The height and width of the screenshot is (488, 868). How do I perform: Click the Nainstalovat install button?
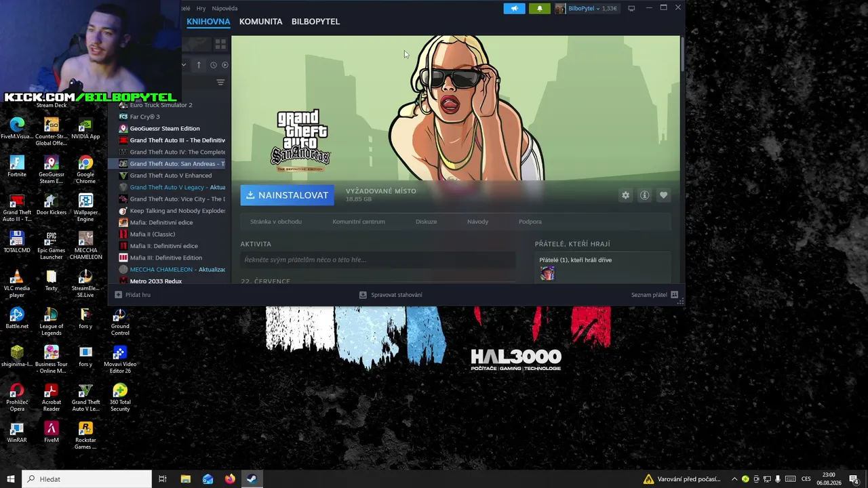287,195
